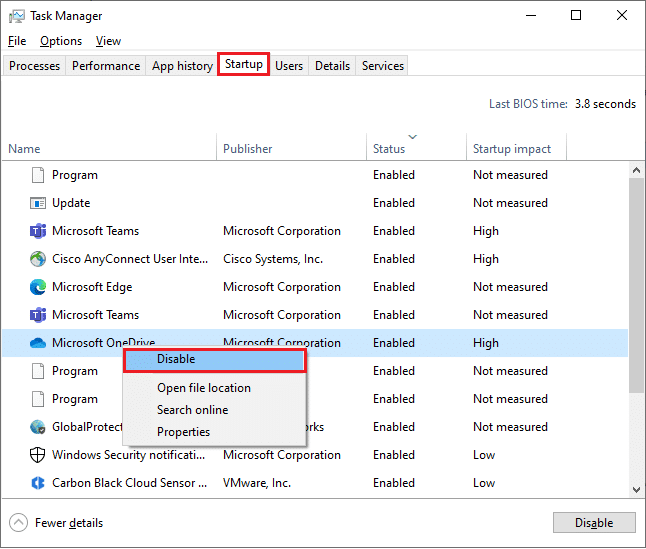
Task: Click the Teams icon in the High impact row
Action: (x=38, y=231)
